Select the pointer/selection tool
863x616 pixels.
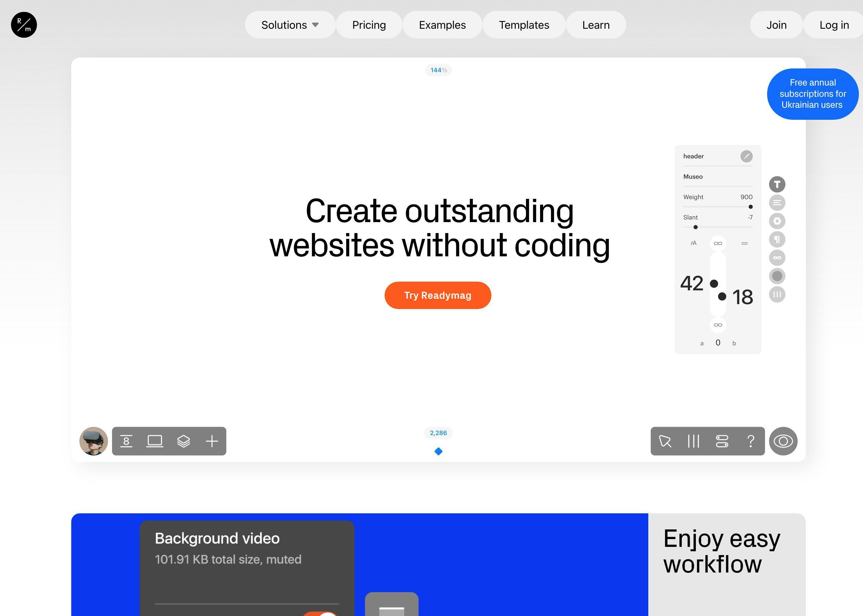point(666,441)
